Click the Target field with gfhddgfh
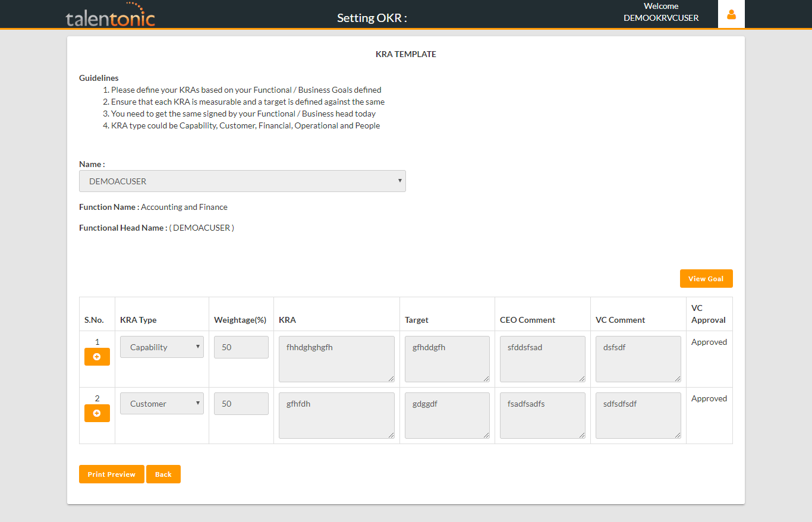The width and height of the screenshot is (812, 522). pyautogui.click(x=447, y=359)
